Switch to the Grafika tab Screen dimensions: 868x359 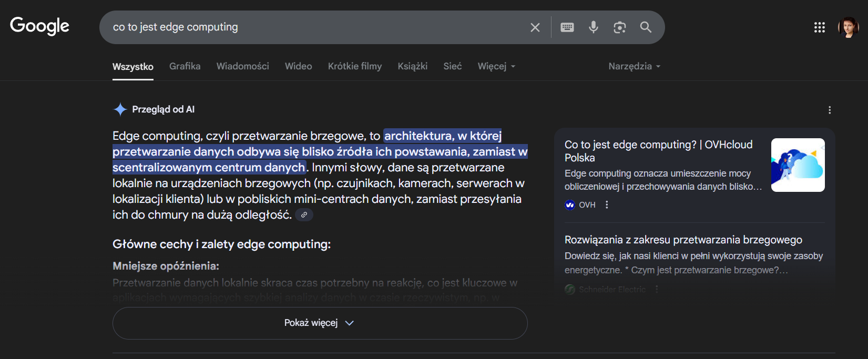[x=185, y=66]
